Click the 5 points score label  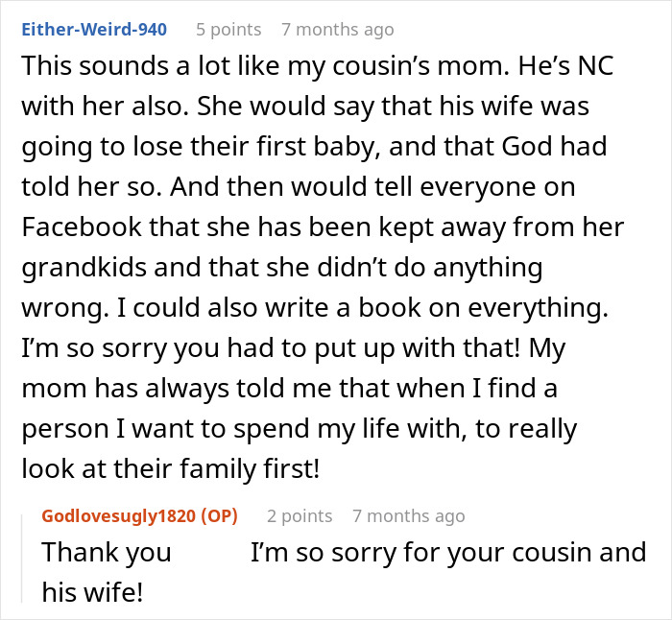[x=228, y=29]
